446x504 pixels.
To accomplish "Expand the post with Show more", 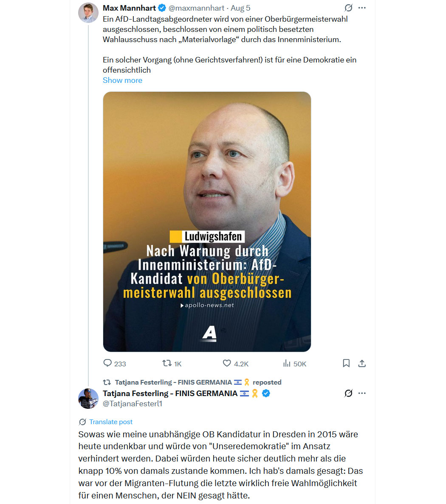I will pyautogui.click(x=122, y=80).
